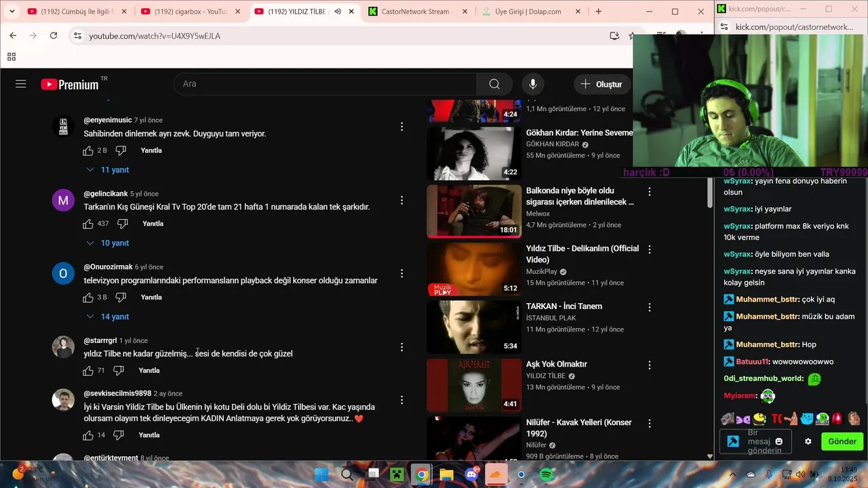This screenshot has height=488, width=868.
Task: Open Windows Start menu
Action: [321, 474]
